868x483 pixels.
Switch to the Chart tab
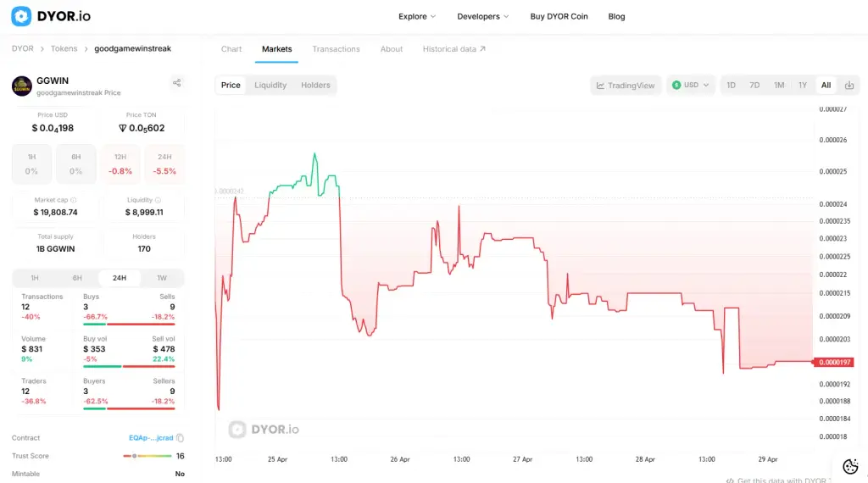coord(231,48)
